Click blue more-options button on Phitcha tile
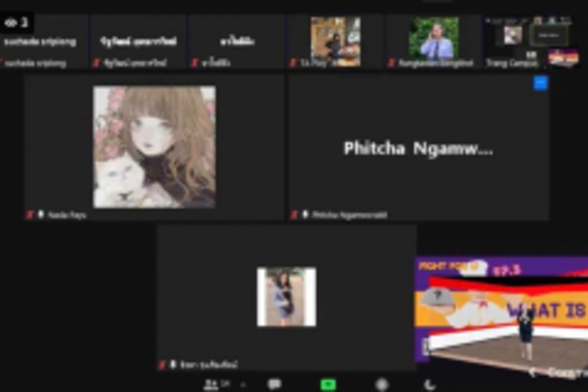The height and width of the screenshot is (392, 588). tap(541, 83)
